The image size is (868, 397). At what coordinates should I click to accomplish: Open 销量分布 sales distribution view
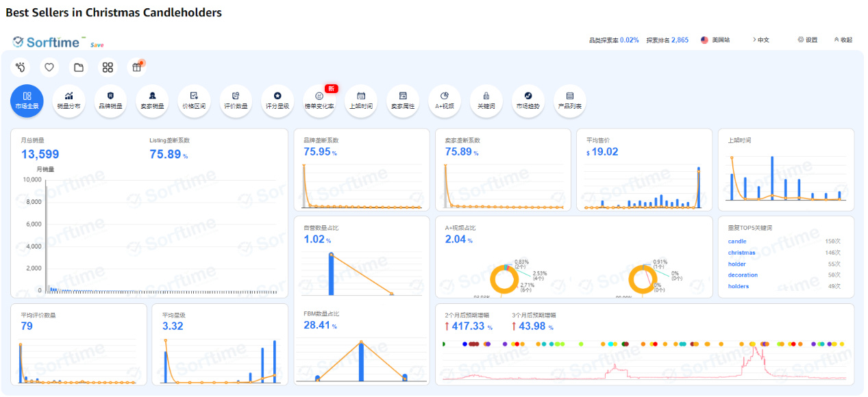pos(69,101)
